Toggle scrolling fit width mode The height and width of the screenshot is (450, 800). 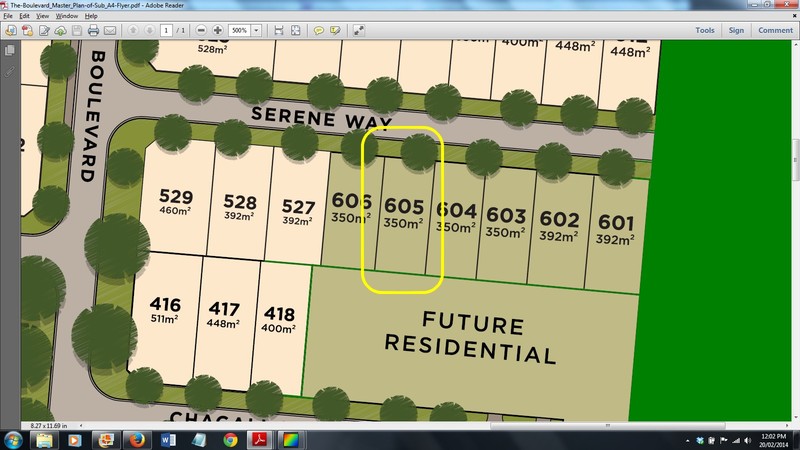[x=280, y=31]
